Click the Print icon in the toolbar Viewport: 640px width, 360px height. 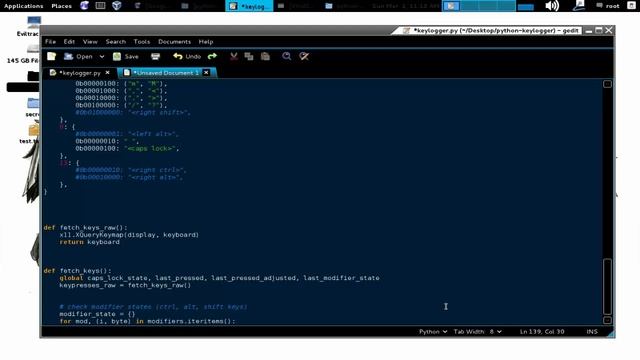pos(156,56)
